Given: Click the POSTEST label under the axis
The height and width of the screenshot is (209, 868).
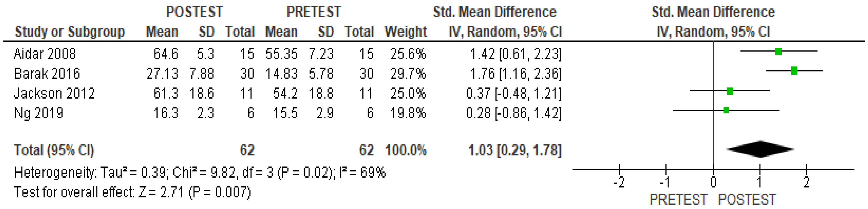Looking at the screenshot, I should (747, 200).
